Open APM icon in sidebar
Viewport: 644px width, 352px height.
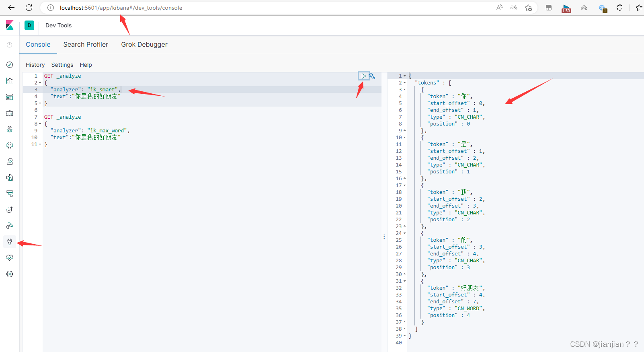10,193
